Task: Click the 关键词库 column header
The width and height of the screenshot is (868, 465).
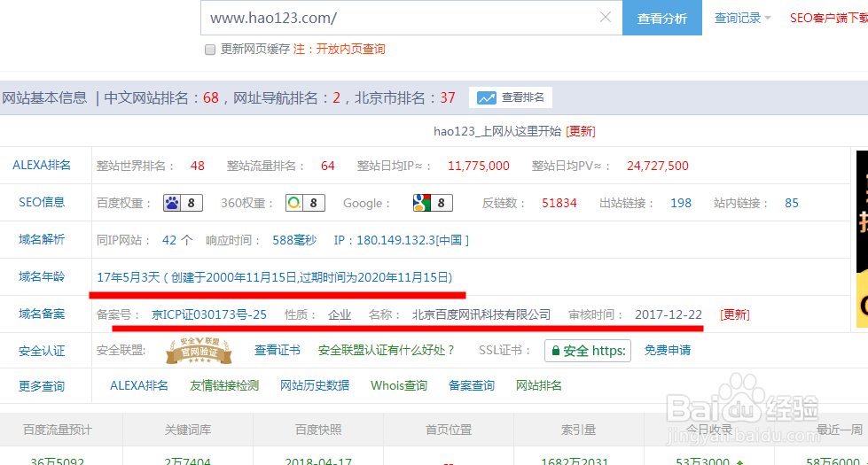Action: (188, 430)
